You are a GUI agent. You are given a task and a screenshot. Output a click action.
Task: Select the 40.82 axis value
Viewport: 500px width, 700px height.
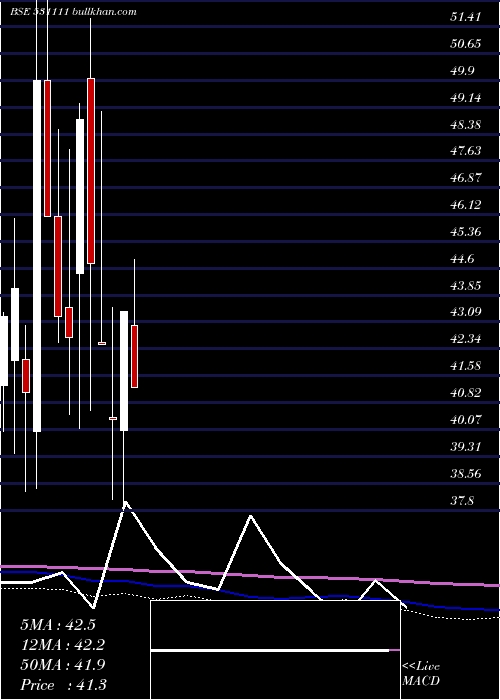465,393
